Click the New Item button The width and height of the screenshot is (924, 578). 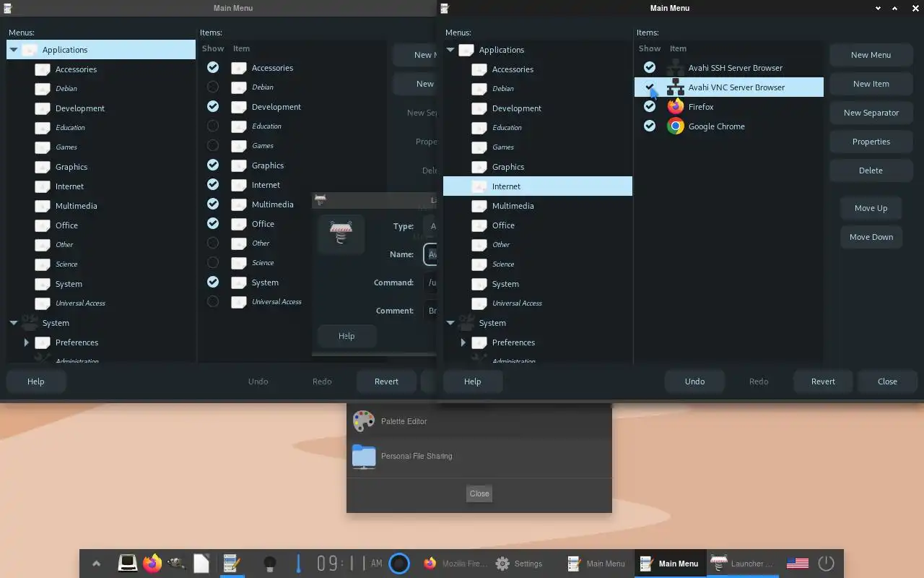click(871, 84)
